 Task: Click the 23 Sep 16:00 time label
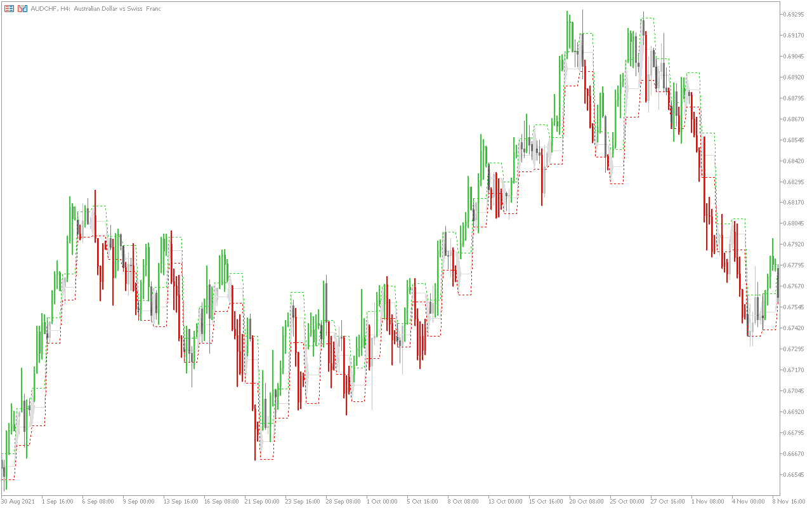coord(303,501)
